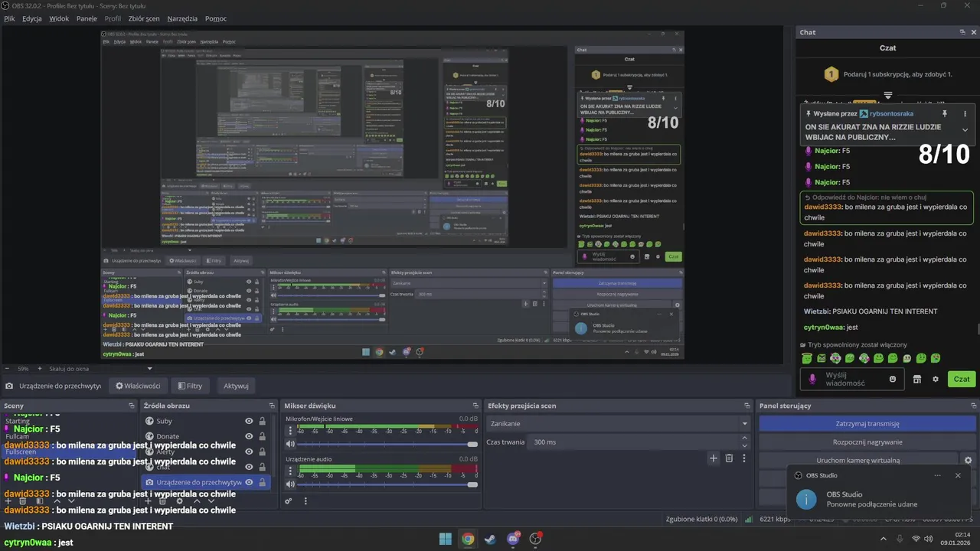This screenshot has height=551, width=980.
Task: Open the channel points store icon in chat
Action: 917,379
